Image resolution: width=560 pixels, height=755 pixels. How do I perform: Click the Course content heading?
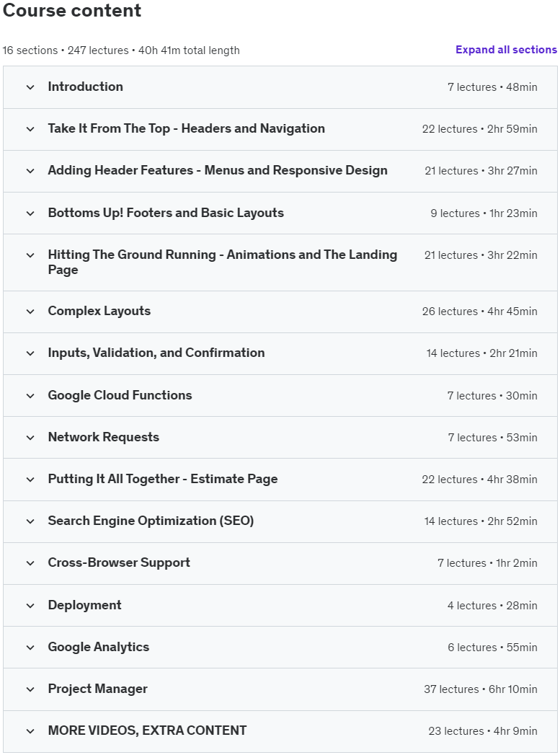click(72, 10)
